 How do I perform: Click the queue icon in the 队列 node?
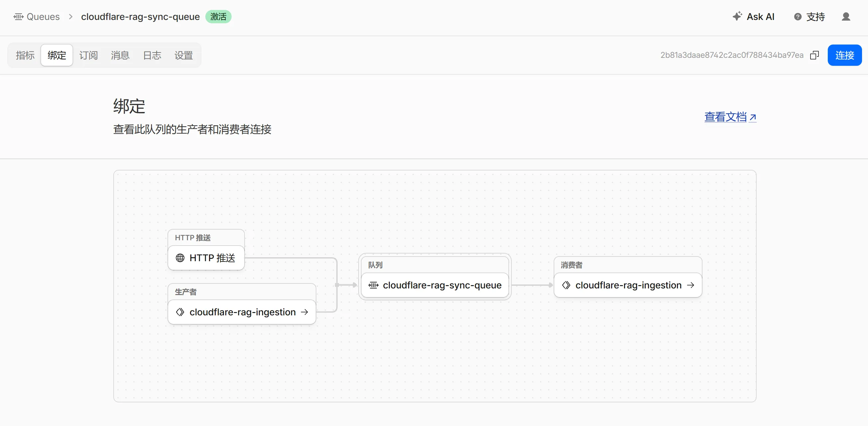[373, 285]
